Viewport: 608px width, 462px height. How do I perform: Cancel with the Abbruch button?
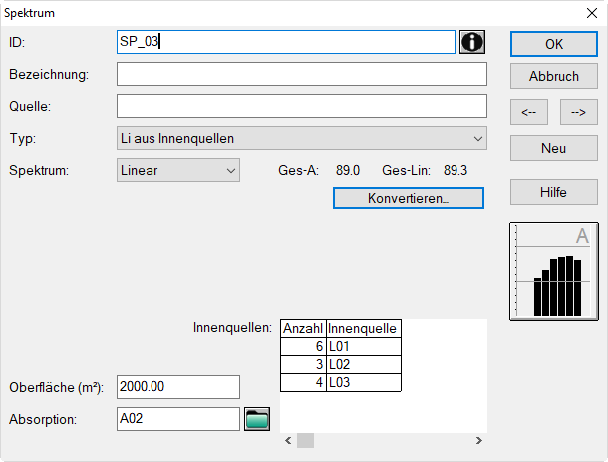[554, 76]
